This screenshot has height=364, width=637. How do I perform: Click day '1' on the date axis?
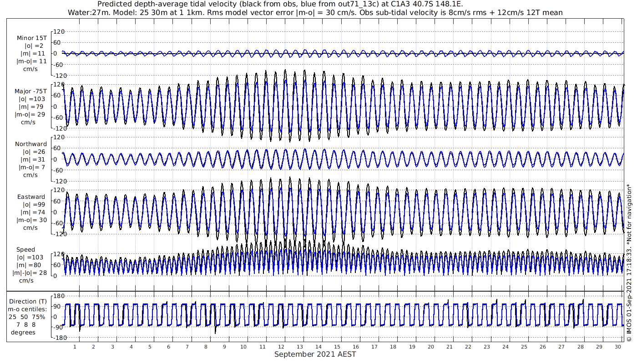(x=75, y=347)
